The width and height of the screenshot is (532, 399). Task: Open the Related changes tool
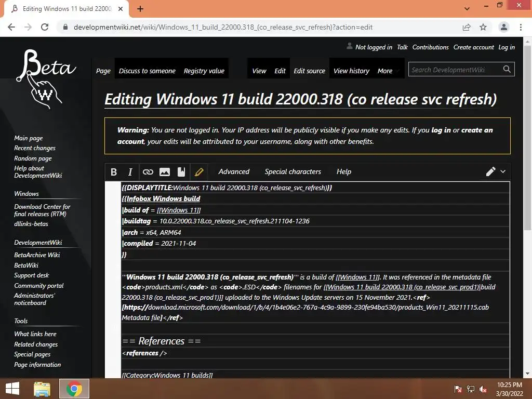click(36, 344)
